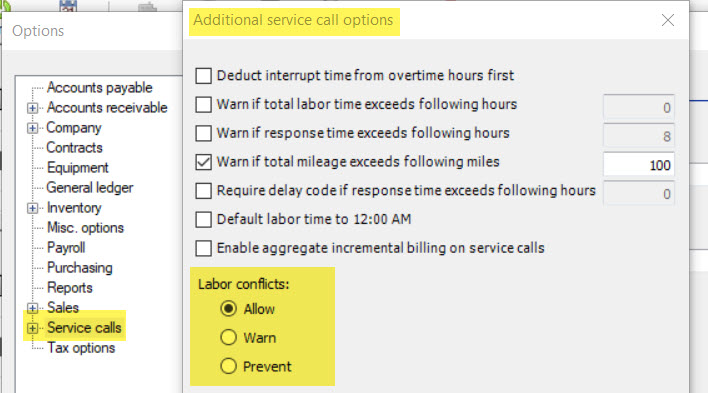The width and height of the screenshot is (708, 393).
Task: Expand the Accounts receivable tree node
Action: point(32,108)
